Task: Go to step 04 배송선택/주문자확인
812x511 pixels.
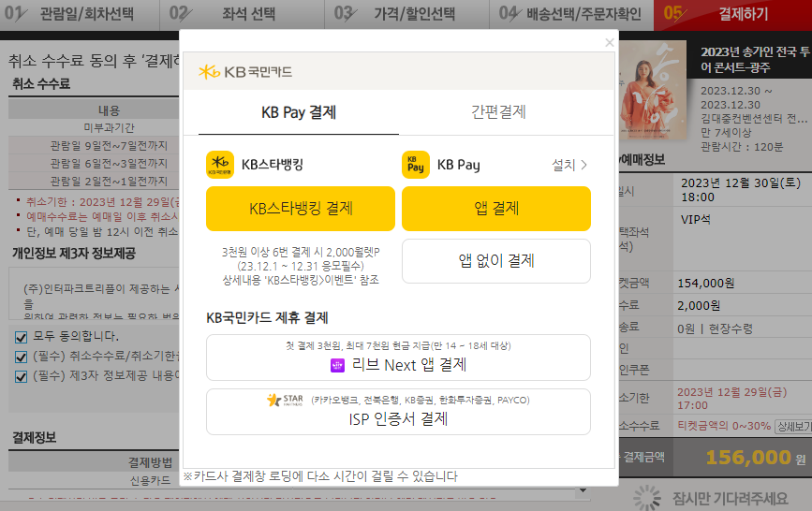Action: click(571, 14)
